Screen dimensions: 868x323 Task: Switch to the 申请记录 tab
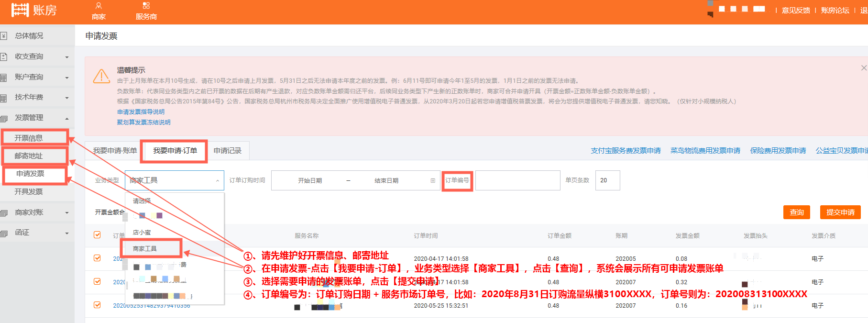(227, 151)
